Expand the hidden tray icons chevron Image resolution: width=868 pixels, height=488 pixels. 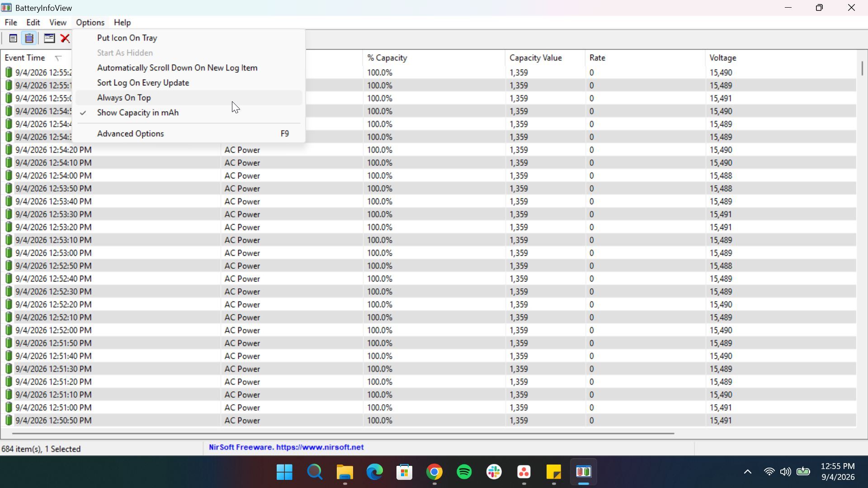coord(748,472)
